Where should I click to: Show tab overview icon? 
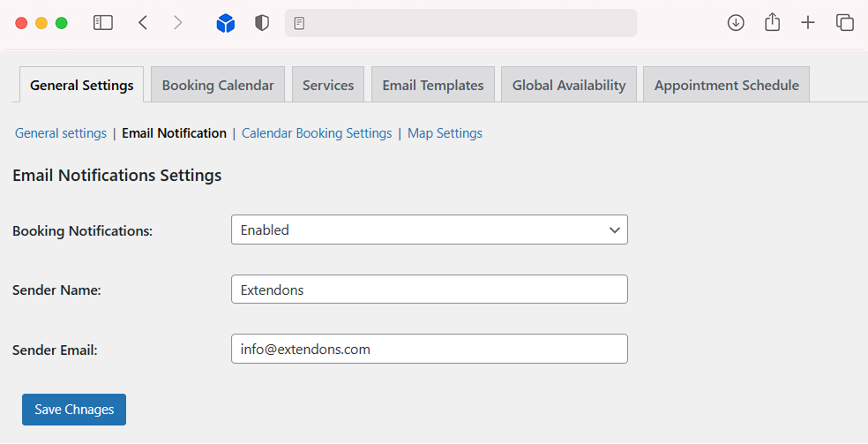point(844,23)
